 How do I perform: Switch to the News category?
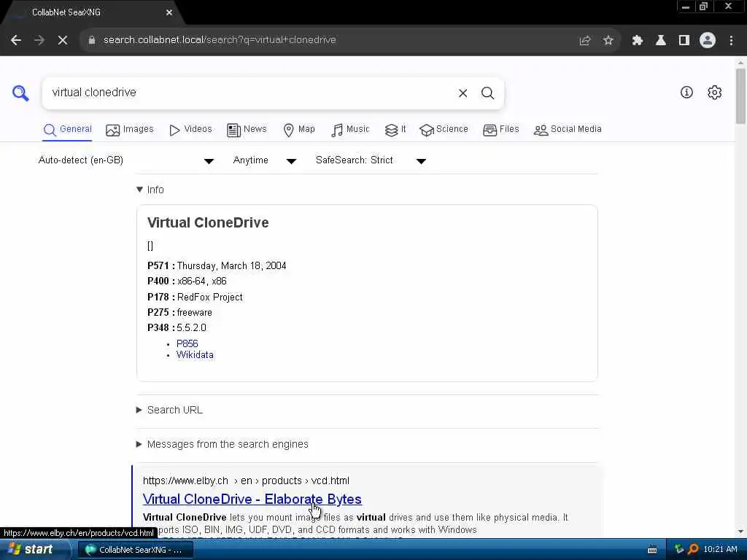247,130
